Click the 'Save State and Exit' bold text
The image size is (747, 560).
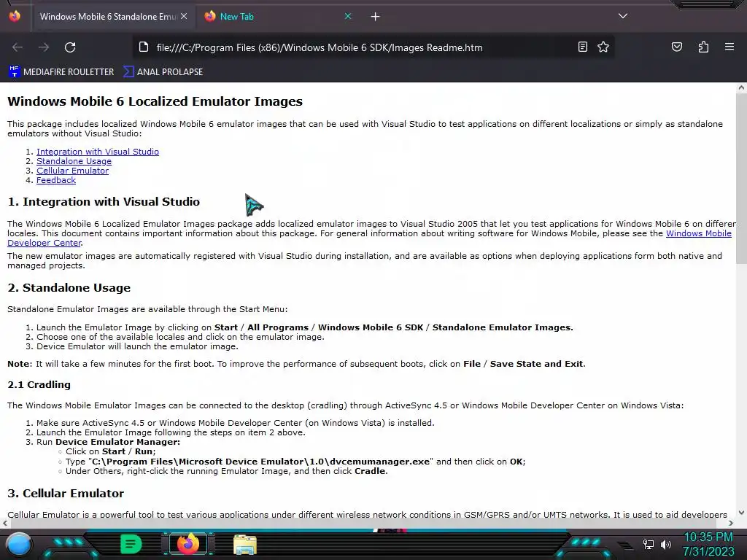click(536, 364)
